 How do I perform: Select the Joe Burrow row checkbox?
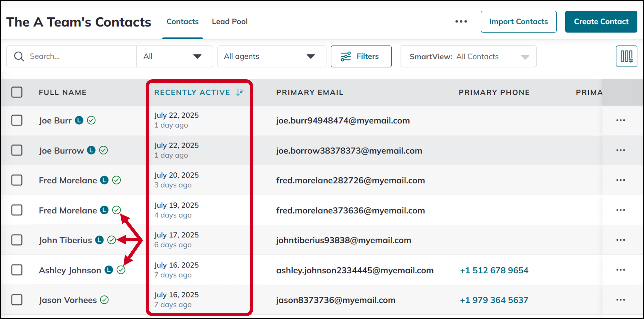click(17, 150)
